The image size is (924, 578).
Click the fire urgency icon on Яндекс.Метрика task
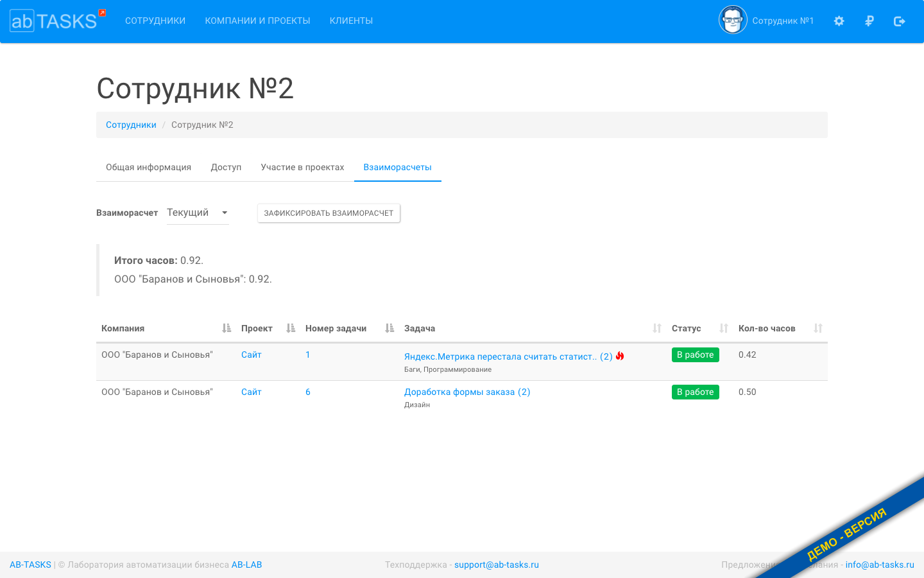click(x=619, y=355)
